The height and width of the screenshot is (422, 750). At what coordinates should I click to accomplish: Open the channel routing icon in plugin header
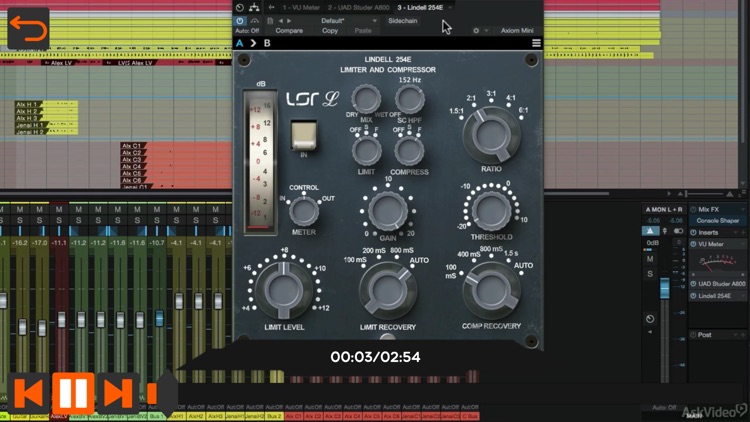pyautogui.click(x=254, y=8)
